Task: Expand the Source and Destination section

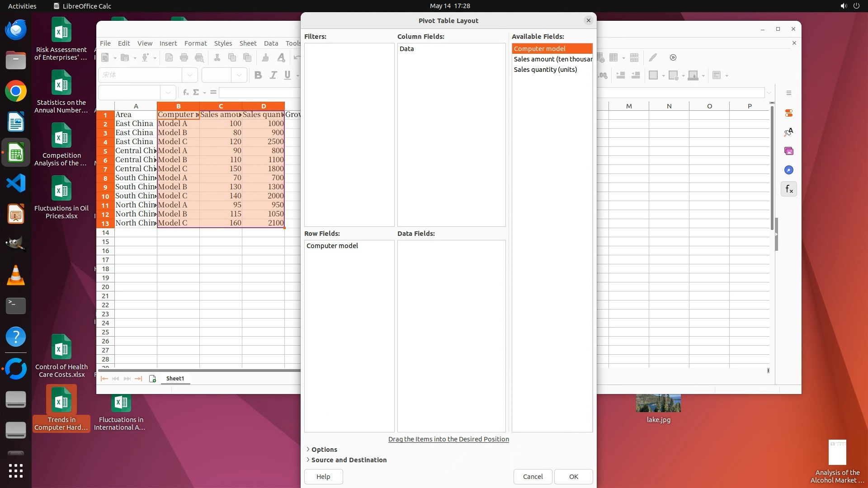Action: pyautogui.click(x=349, y=460)
